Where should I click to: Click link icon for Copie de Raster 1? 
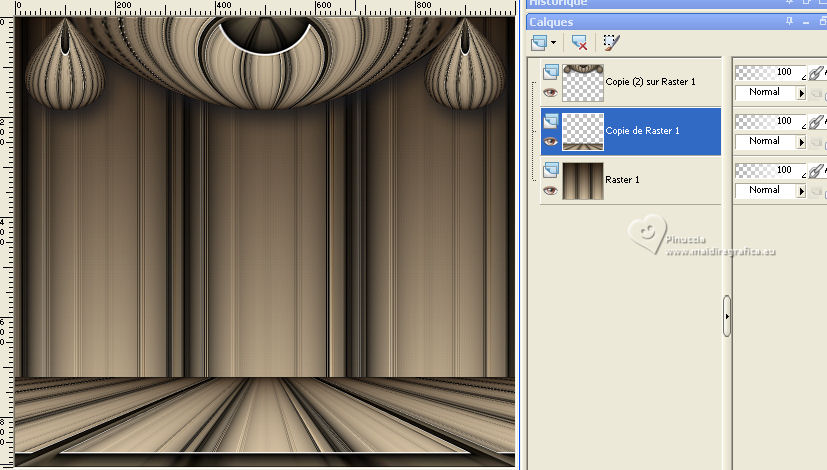click(x=816, y=121)
